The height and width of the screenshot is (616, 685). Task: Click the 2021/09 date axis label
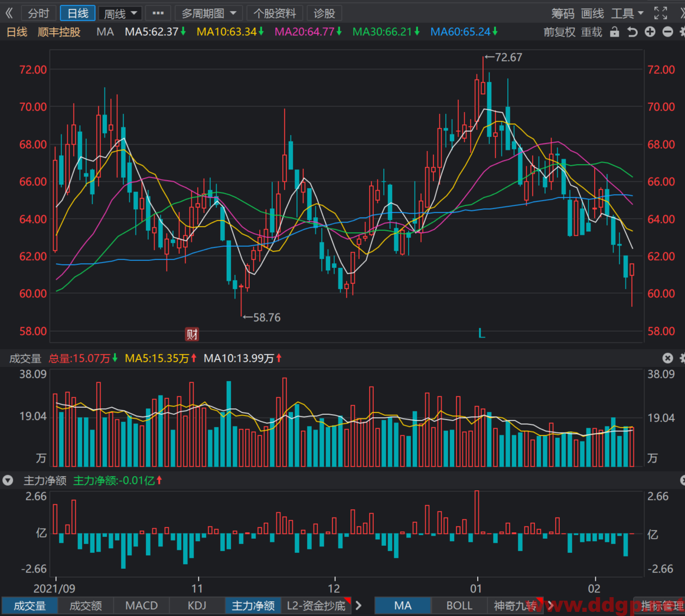click(x=54, y=588)
